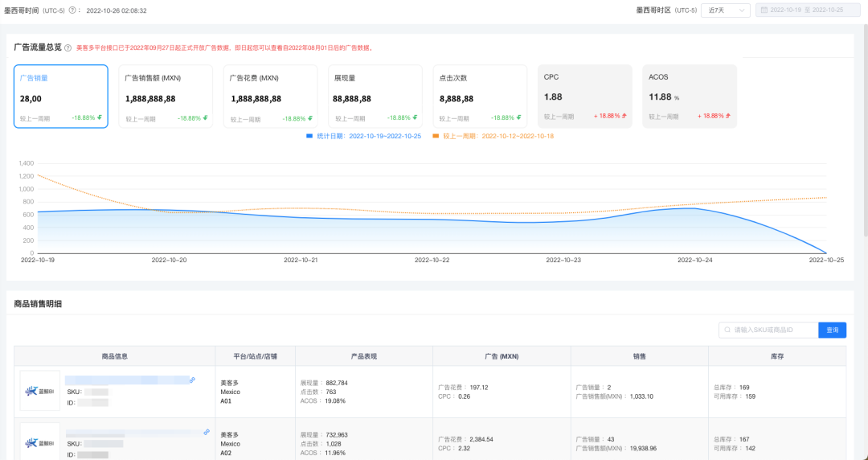The width and height of the screenshot is (868, 460).
Task: Click the 广告 (MXN) column header
Action: (x=502, y=356)
